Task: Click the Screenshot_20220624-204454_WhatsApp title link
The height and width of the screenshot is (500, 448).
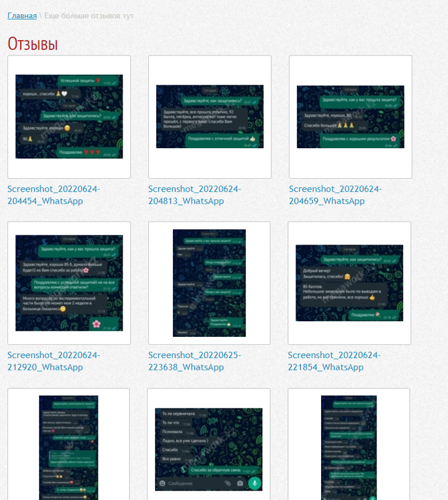Action: coord(54,195)
